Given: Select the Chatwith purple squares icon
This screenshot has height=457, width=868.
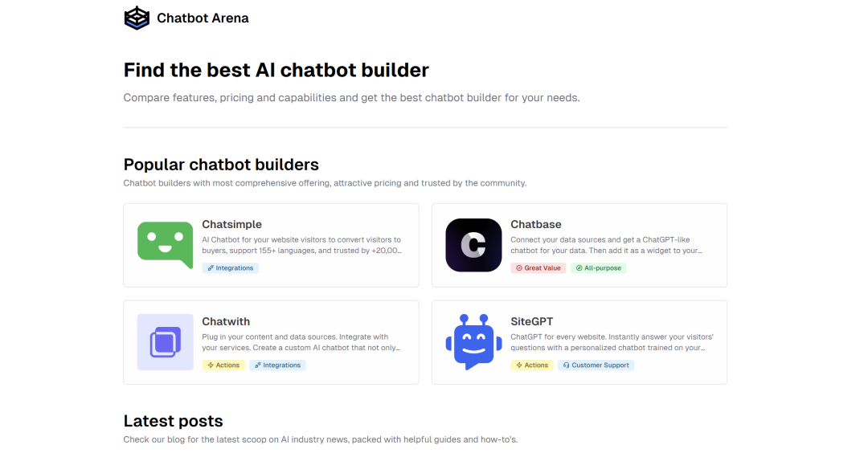Looking at the screenshot, I should (x=165, y=342).
